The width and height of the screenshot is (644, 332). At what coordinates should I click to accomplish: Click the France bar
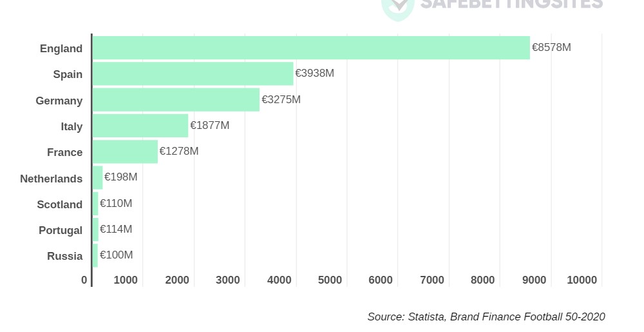125,151
